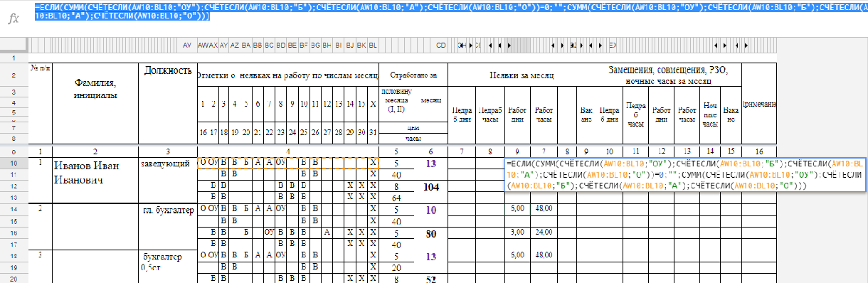Screen dimensions: 868x283
Task: Click the rightmost hidden-columns arrow in header
Action: (x=600, y=46)
